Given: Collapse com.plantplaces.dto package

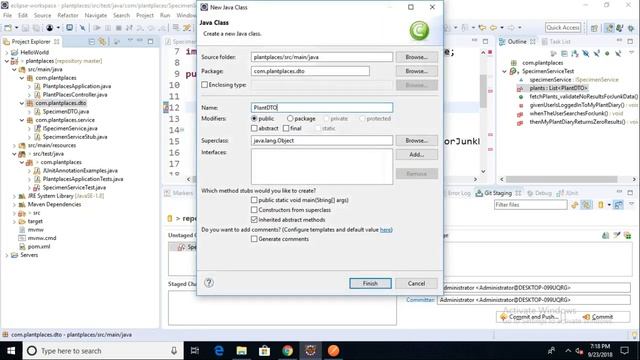Looking at the screenshot, I should coord(22,103).
